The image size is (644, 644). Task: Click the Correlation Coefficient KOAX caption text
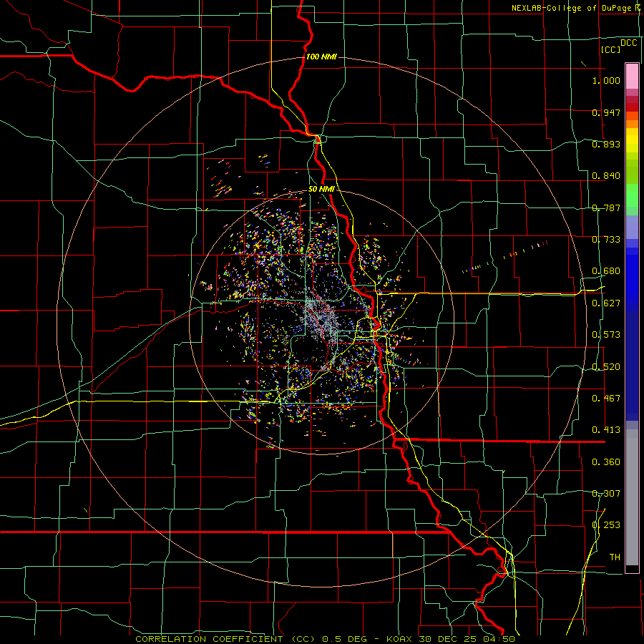tap(325, 639)
